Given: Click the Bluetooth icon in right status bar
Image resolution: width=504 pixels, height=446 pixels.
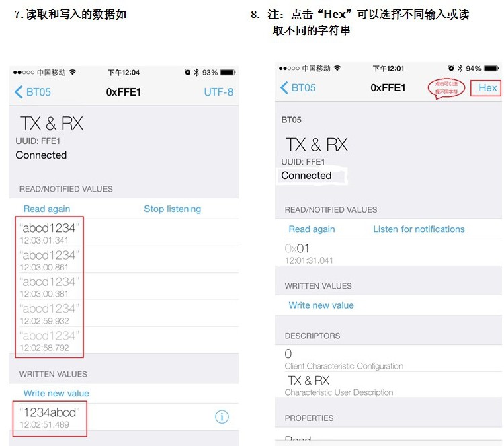Looking at the screenshot, I should coord(460,68).
